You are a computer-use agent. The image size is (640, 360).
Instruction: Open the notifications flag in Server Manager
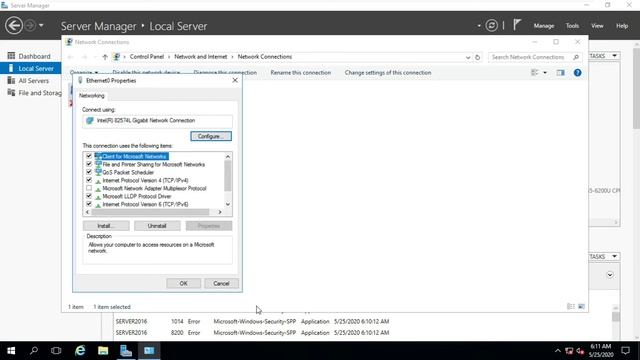click(517, 25)
